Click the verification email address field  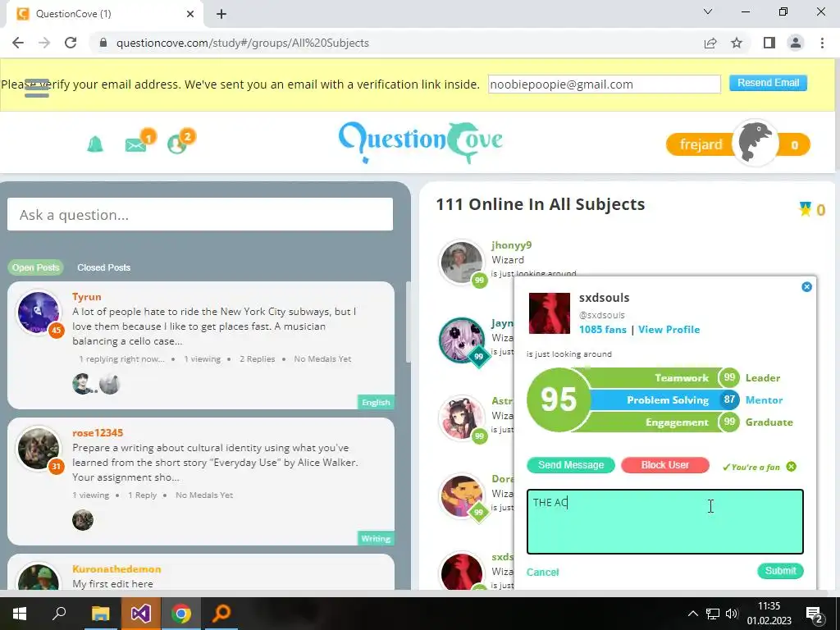(x=605, y=84)
